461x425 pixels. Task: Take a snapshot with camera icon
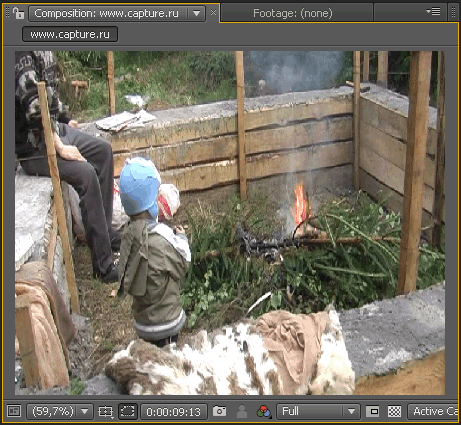point(219,411)
